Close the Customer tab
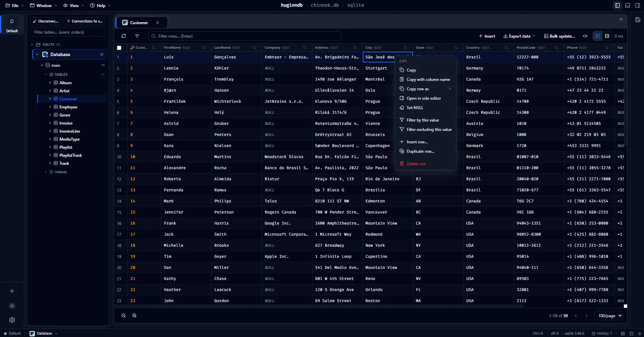The image size is (644, 337). tap(158, 22)
